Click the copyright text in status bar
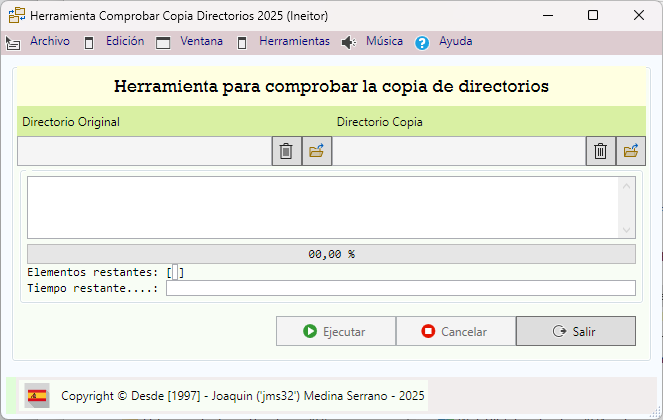Screen dimensions: 663x420 tap(243, 396)
